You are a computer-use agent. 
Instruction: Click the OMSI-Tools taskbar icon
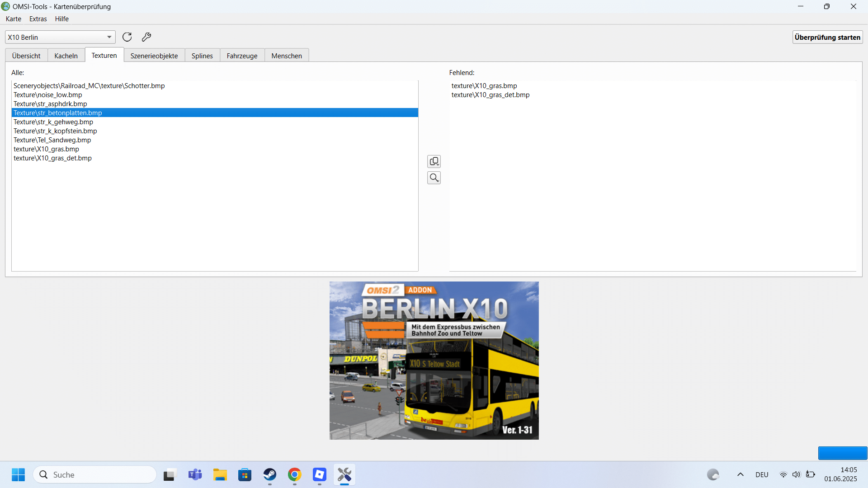coord(344,475)
